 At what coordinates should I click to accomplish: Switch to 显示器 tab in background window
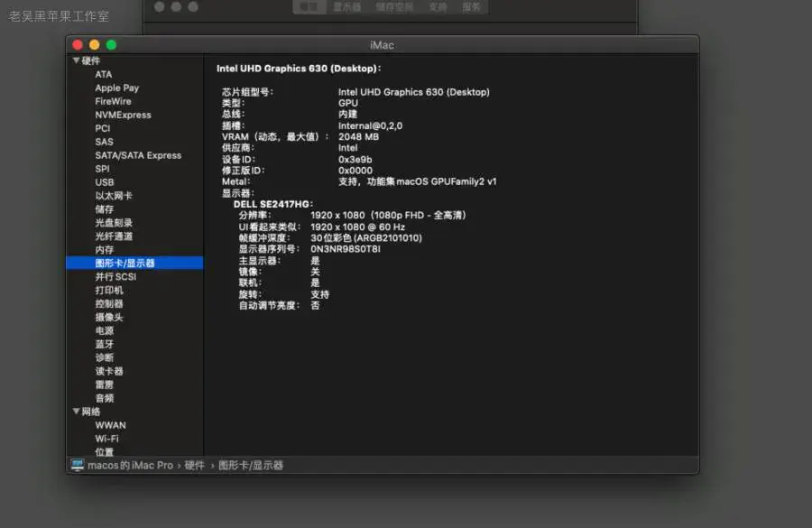(346, 6)
